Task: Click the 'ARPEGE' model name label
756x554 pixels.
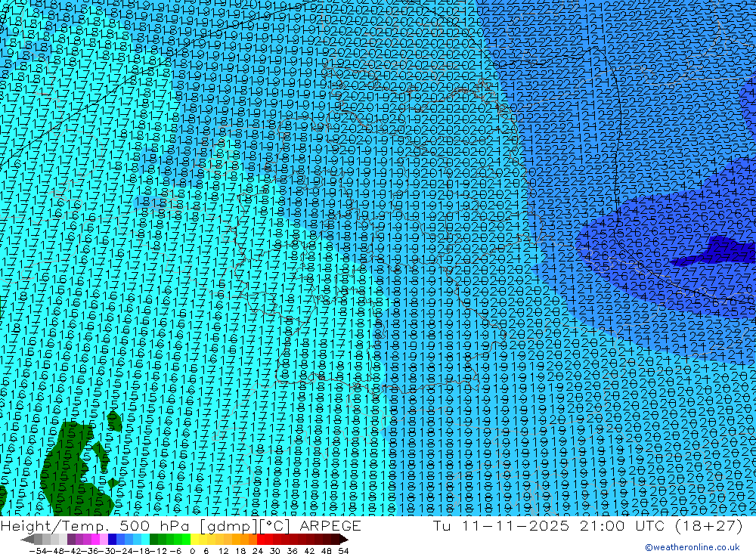Action: pos(330,525)
